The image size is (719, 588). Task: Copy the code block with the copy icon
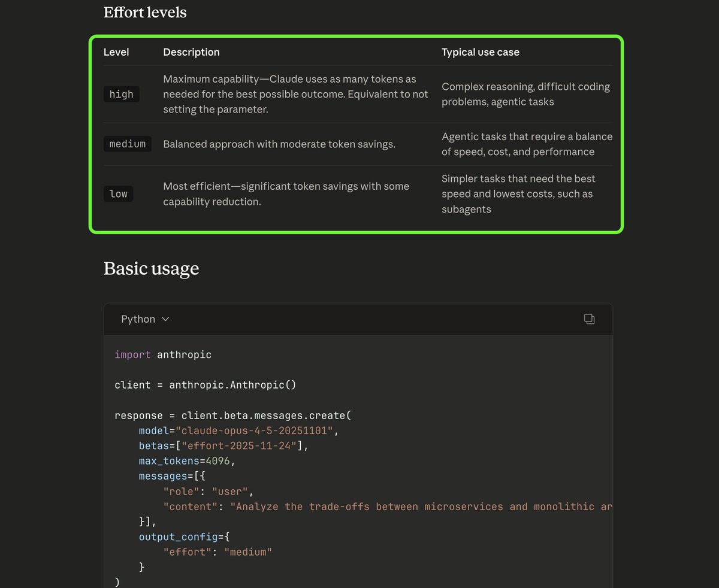tap(589, 319)
